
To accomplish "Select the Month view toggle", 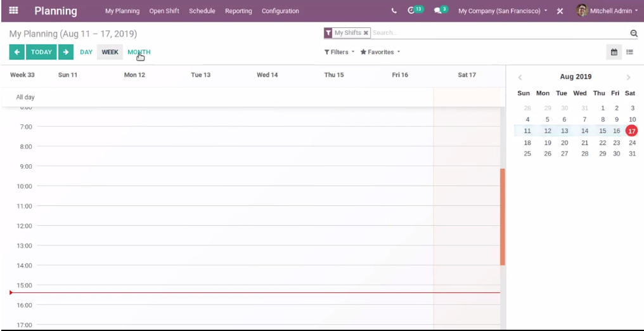I will pos(139,52).
